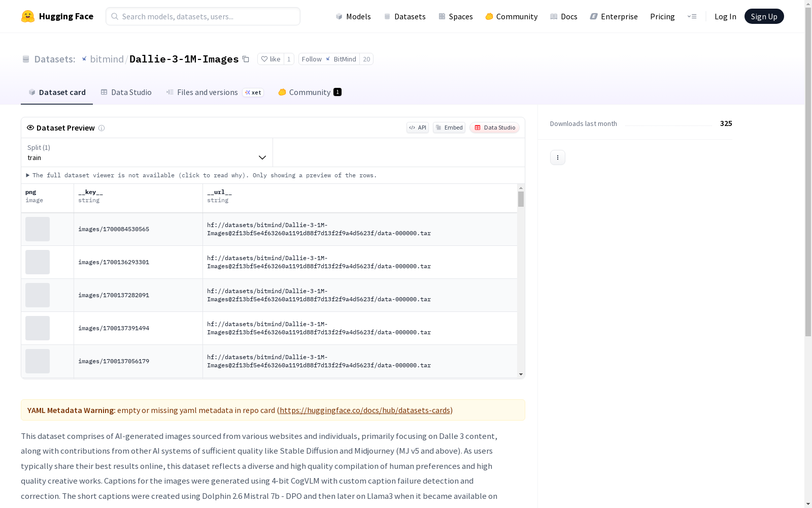The width and height of the screenshot is (812, 508).
Task: Click the search magnifier icon
Action: (115, 16)
